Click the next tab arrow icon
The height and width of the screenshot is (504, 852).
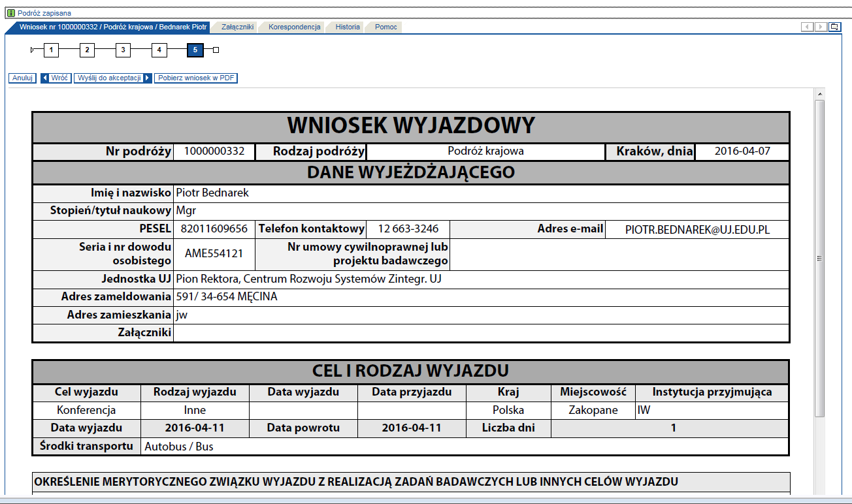coord(821,27)
